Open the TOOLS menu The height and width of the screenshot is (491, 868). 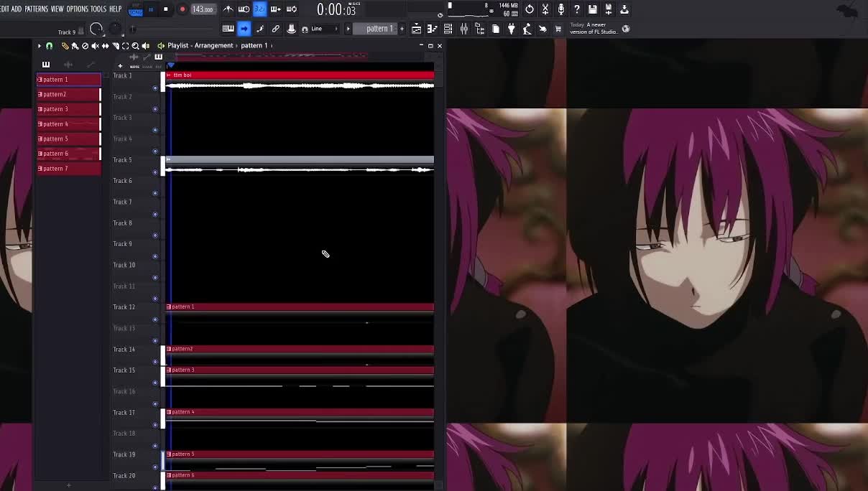[98, 9]
